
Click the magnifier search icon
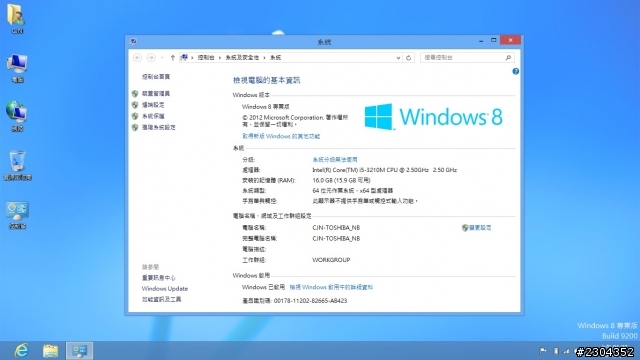[x=508, y=58]
